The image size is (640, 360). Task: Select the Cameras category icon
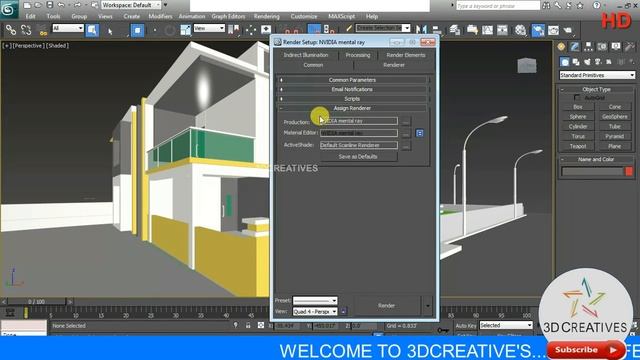(598, 62)
